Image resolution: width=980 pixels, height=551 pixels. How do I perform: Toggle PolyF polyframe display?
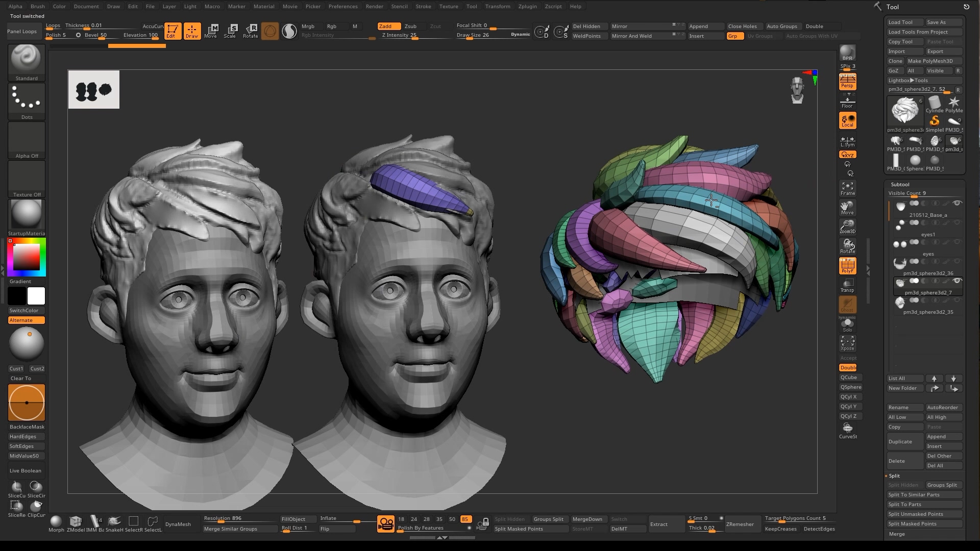(847, 266)
